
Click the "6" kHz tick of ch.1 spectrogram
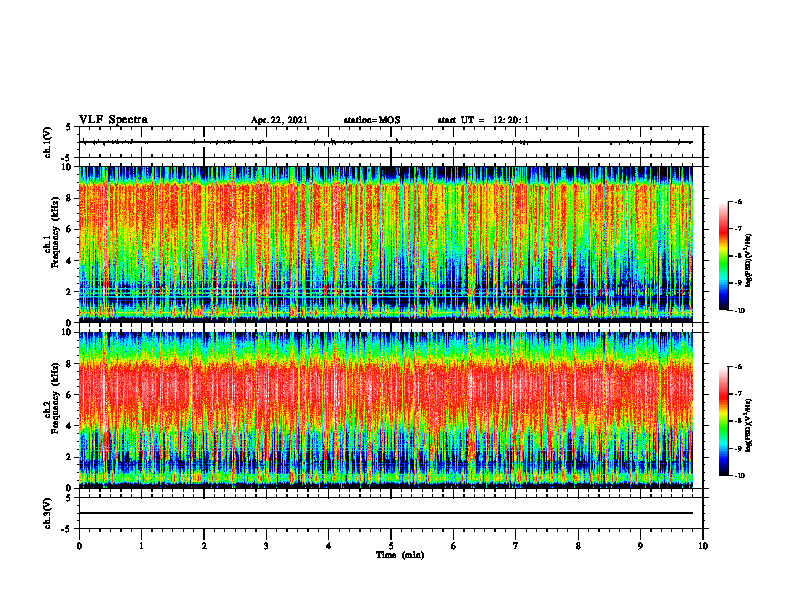point(70,229)
